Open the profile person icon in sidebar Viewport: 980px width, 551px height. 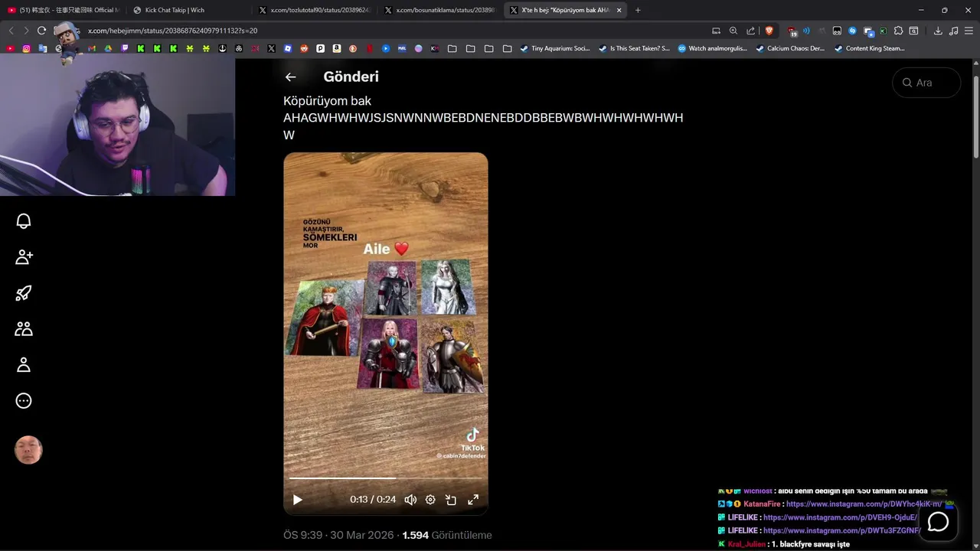[24, 365]
